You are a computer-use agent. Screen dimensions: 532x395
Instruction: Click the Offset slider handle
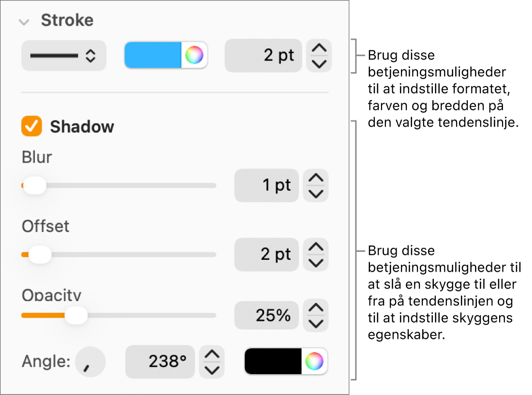coord(40,254)
